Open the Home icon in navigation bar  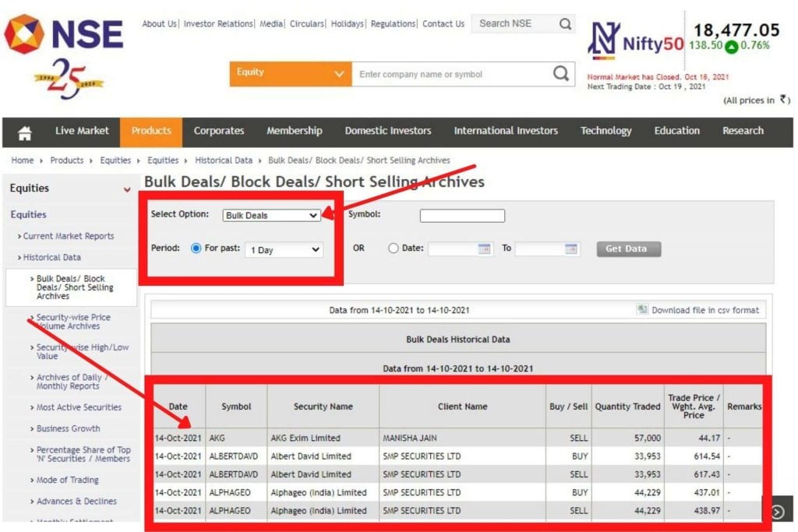tap(24, 132)
